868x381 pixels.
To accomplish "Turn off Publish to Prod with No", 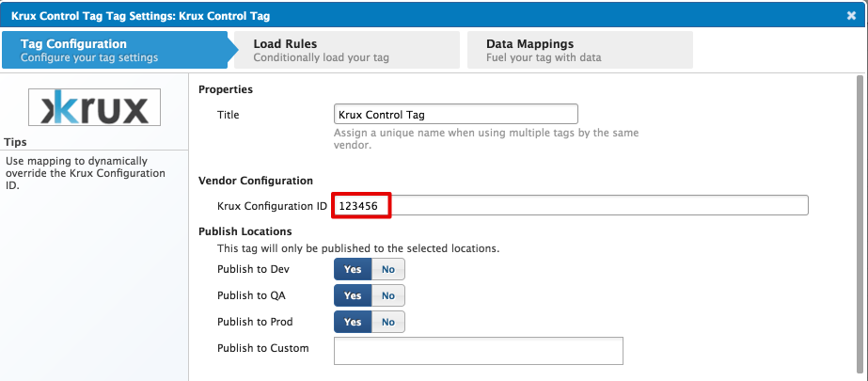I will coord(387,322).
